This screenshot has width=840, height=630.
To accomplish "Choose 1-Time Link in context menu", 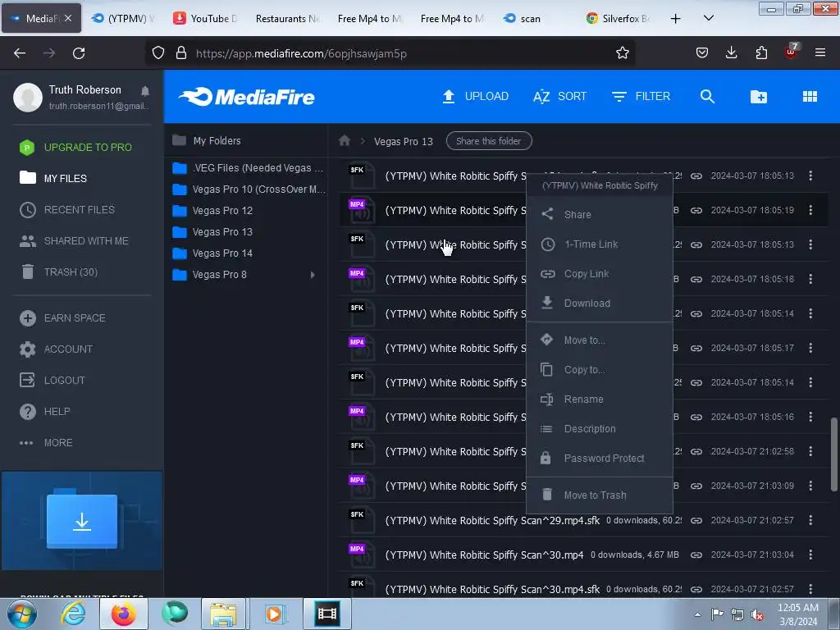I will pos(600,244).
